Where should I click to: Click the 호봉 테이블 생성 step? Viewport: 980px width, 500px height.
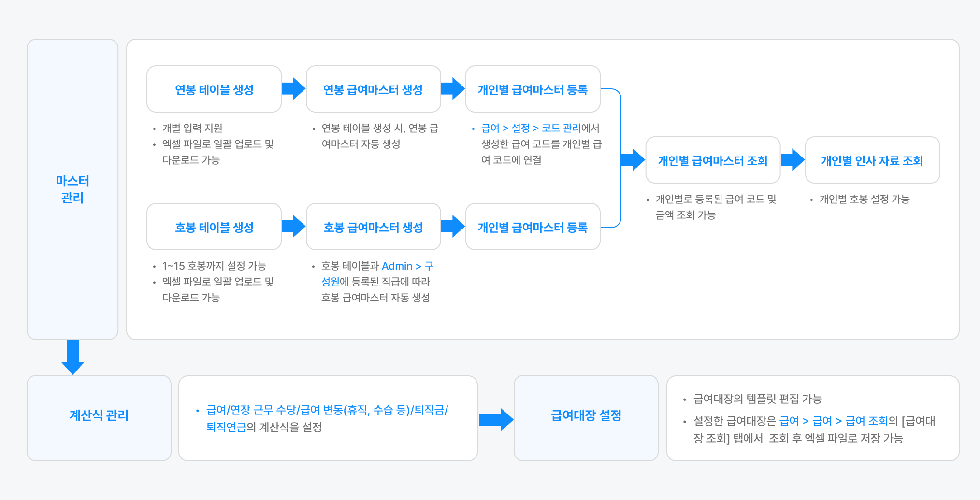point(214,227)
